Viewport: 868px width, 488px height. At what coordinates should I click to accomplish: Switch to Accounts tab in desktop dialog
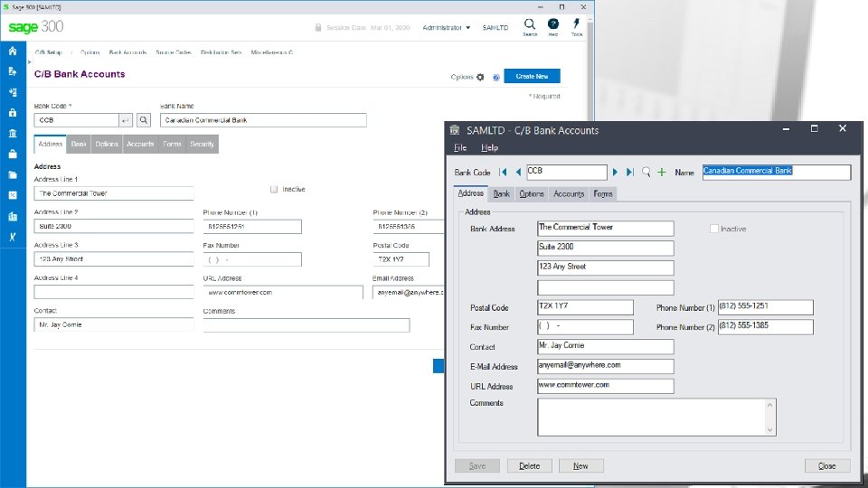point(569,194)
